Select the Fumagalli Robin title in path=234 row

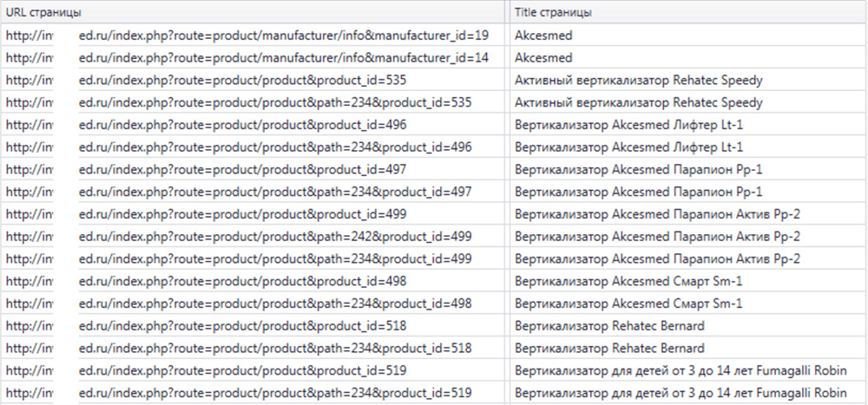click(681, 393)
